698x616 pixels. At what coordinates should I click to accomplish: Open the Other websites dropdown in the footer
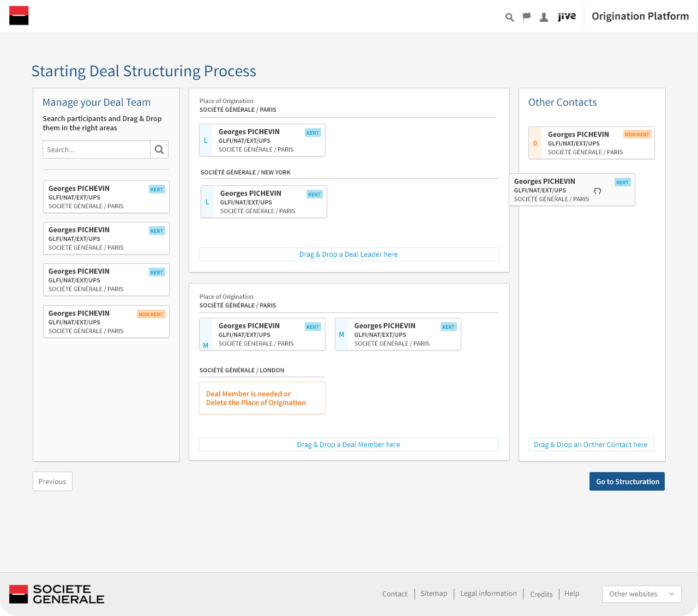tap(641, 594)
